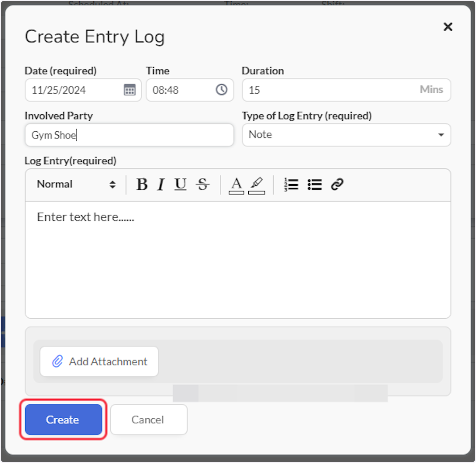The image size is (476, 463).
Task: Click the Create button
Action: (63, 419)
